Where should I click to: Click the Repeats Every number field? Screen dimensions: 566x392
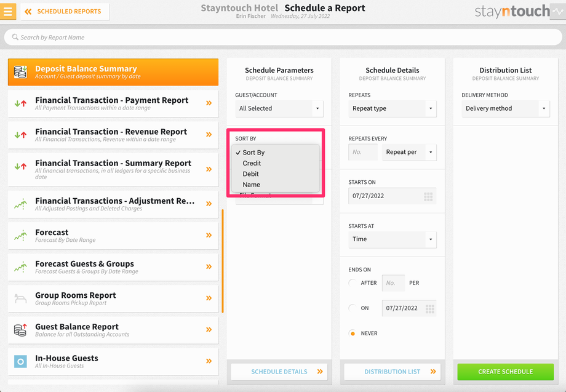pyautogui.click(x=363, y=152)
